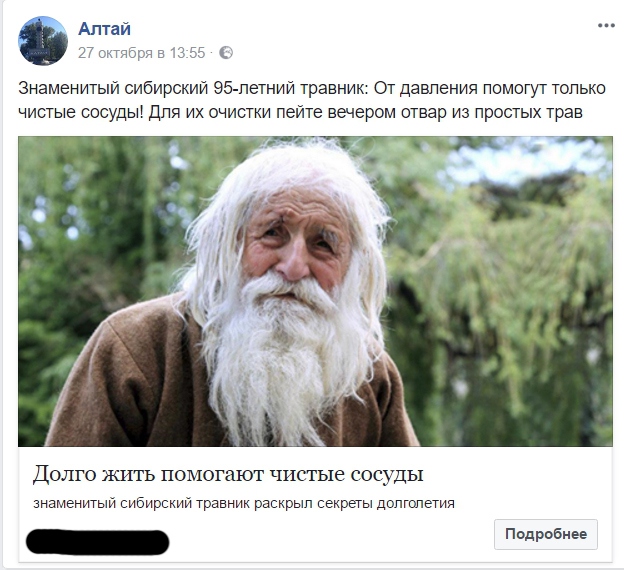The height and width of the screenshot is (570, 624).
Task: Open the post options three-dot menu
Action: click(x=606, y=26)
